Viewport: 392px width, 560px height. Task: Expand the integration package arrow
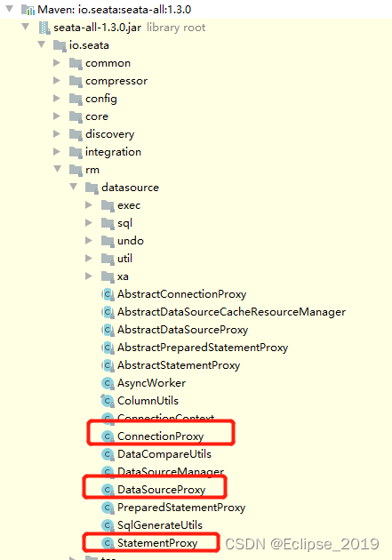click(56, 152)
